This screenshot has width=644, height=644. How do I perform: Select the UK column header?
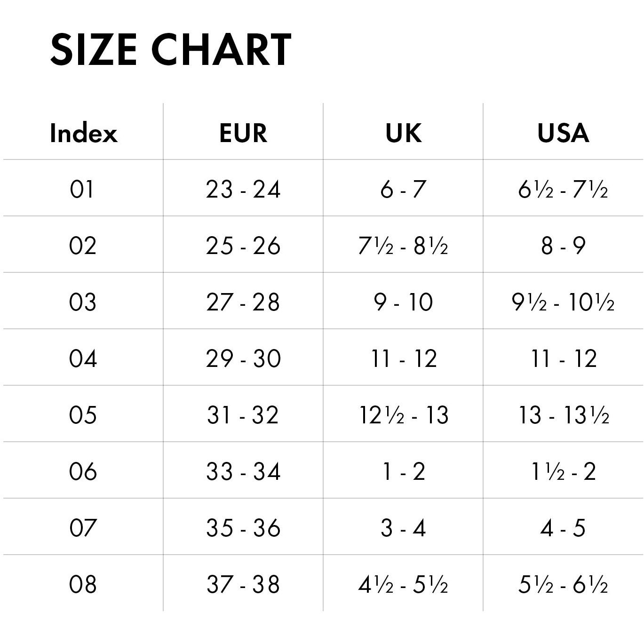403,133
